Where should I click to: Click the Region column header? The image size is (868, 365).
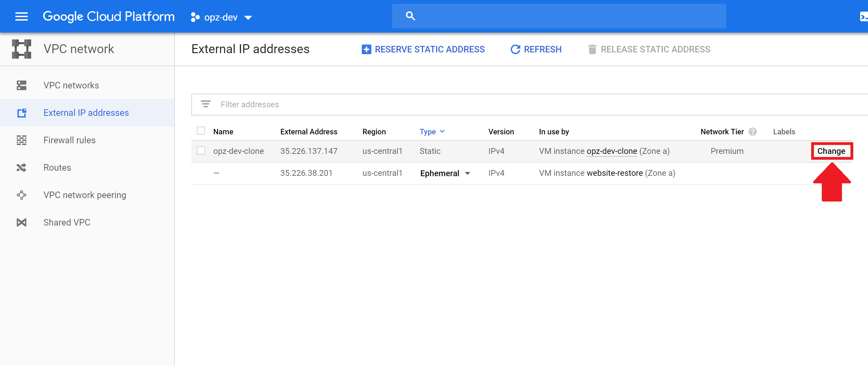tap(374, 132)
